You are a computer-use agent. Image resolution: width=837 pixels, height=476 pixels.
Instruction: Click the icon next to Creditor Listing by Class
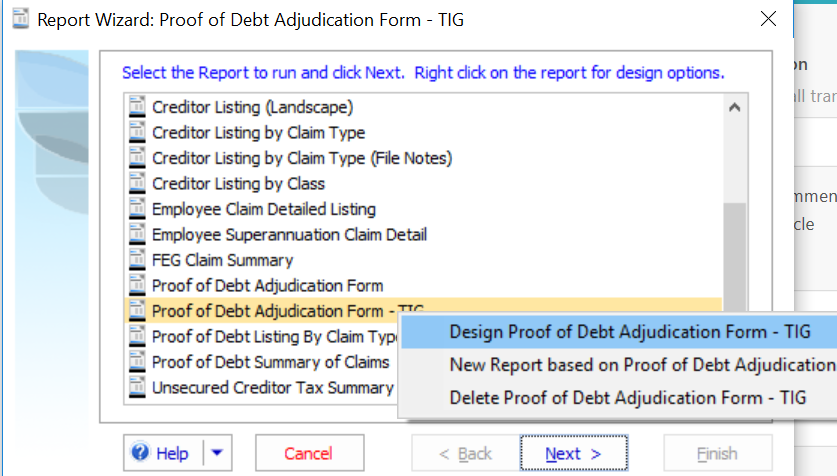pyautogui.click(x=138, y=184)
